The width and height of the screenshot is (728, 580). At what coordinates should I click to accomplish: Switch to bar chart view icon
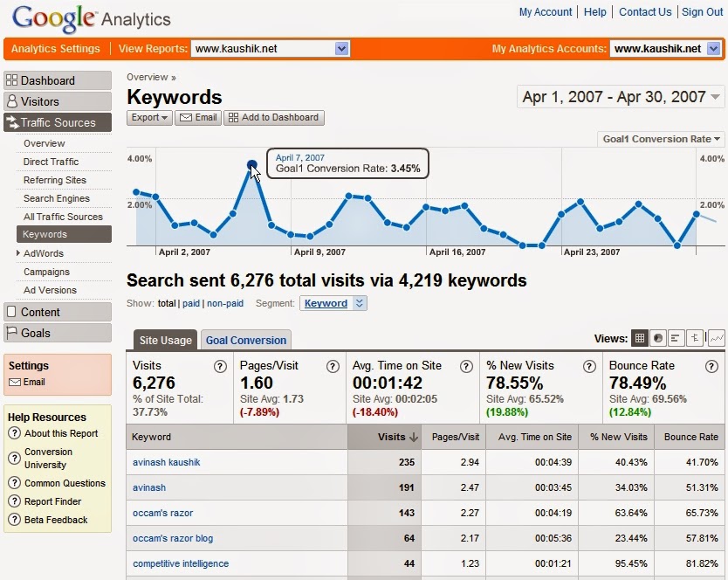pos(676,338)
